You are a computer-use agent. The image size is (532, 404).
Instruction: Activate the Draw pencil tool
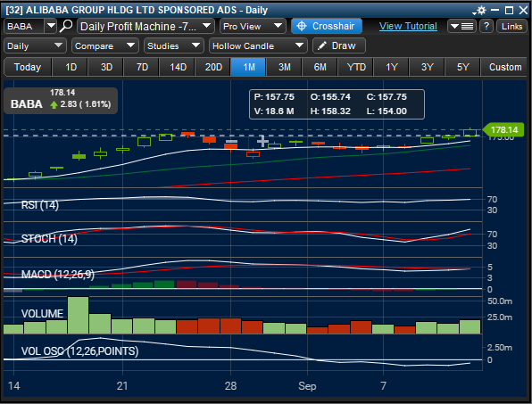point(338,45)
